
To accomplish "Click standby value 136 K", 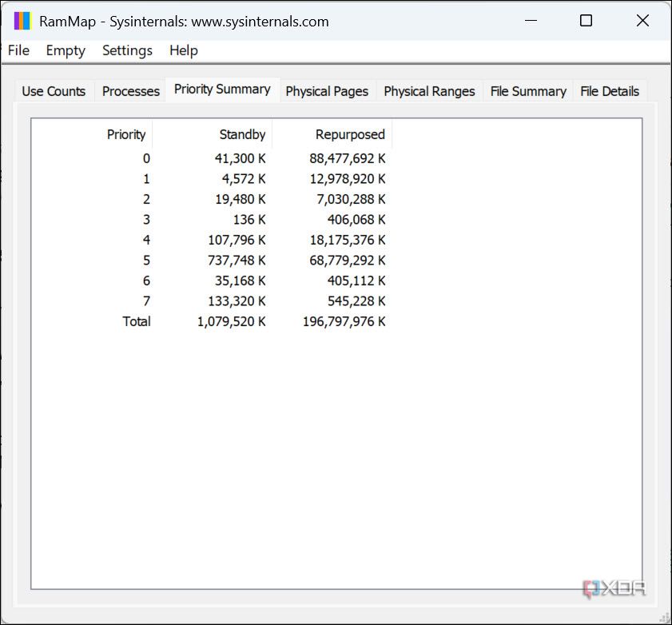I will coord(249,220).
